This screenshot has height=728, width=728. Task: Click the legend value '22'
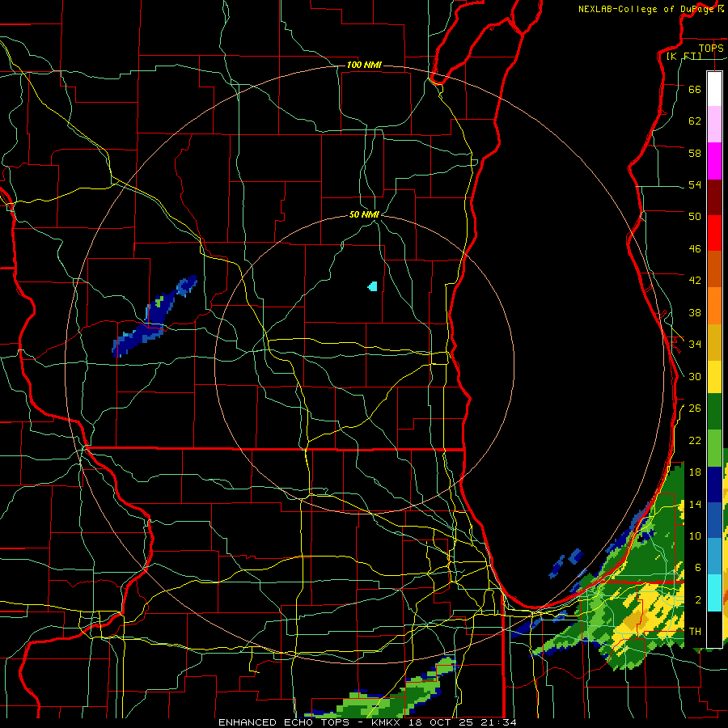[695, 440]
